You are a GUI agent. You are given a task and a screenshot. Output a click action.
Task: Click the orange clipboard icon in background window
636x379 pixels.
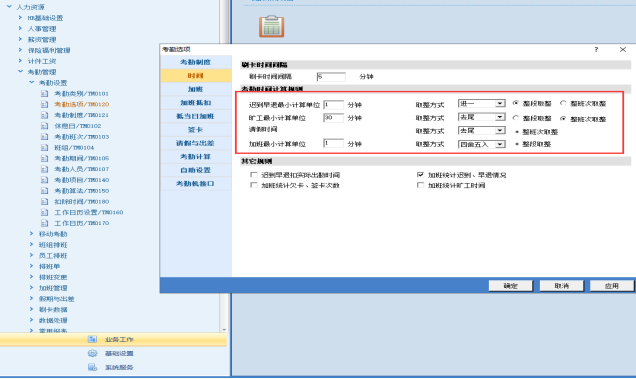[271, 26]
